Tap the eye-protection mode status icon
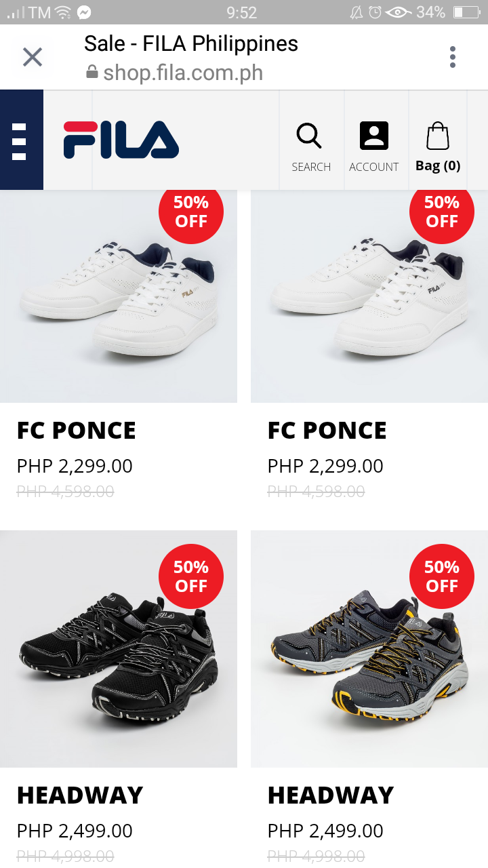The height and width of the screenshot is (868, 488). pyautogui.click(x=399, y=11)
